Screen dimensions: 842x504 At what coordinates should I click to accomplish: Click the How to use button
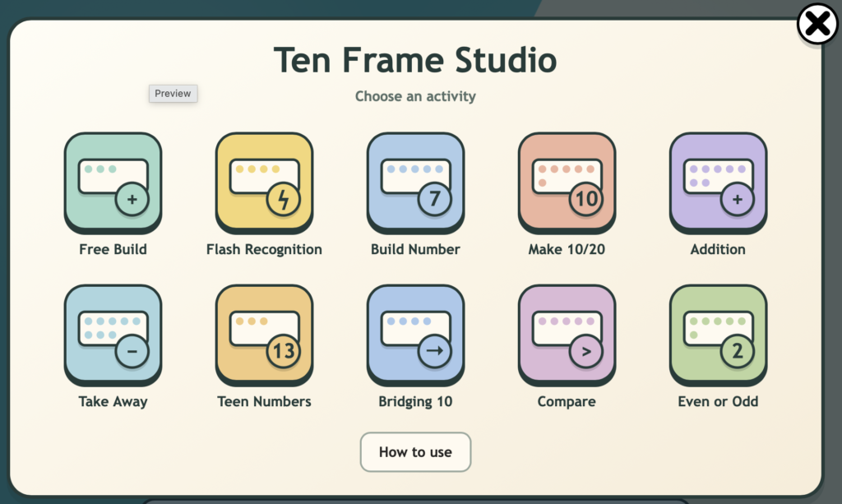pyautogui.click(x=415, y=452)
